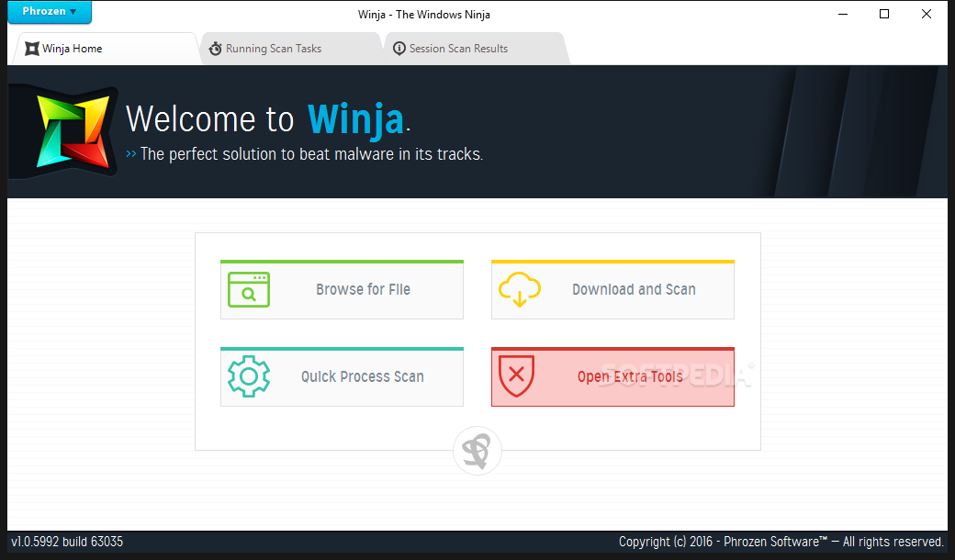Open Extra Tools
The width and height of the screenshot is (955, 560).
[612, 376]
